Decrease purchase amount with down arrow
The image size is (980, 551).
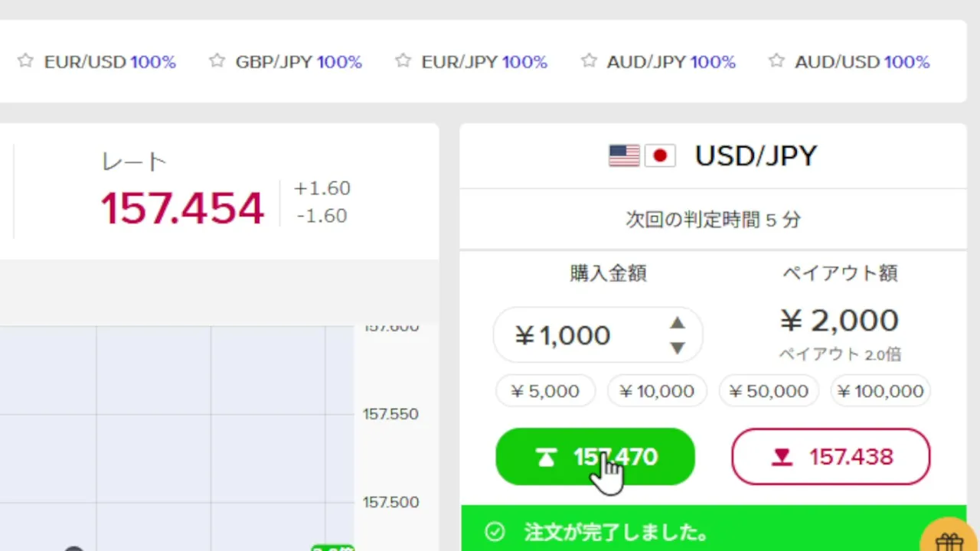click(x=677, y=348)
